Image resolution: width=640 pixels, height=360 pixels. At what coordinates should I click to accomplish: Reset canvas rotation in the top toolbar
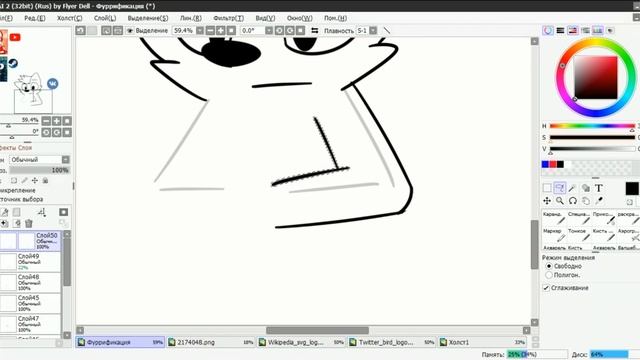pos(300,31)
